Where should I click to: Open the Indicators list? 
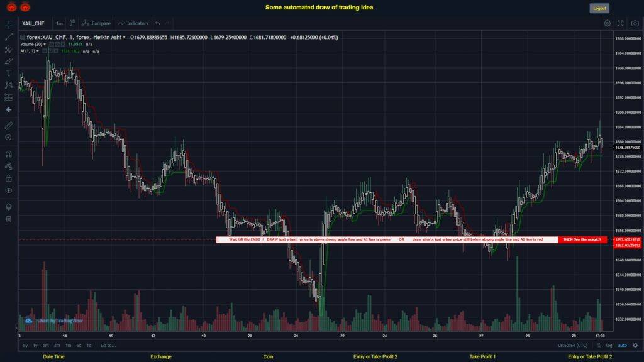click(x=133, y=23)
